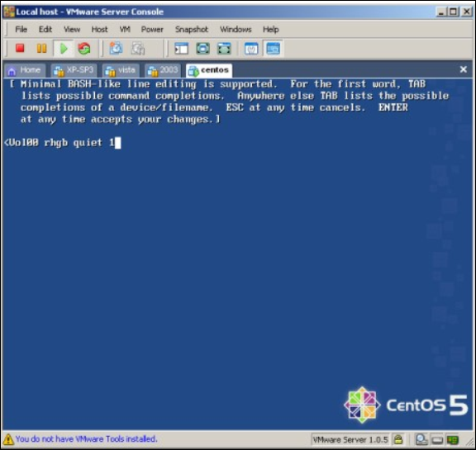
Task: Open the Windows menu
Action: tap(236, 30)
